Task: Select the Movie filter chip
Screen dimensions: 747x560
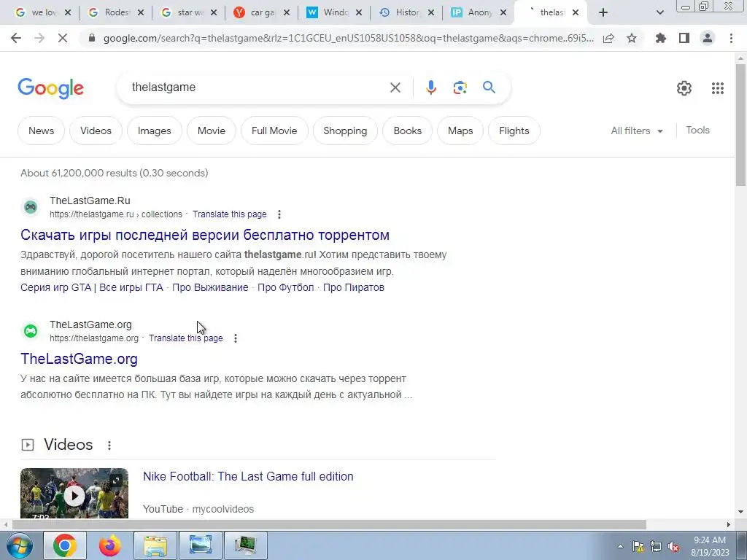Action: pos(212,131)
